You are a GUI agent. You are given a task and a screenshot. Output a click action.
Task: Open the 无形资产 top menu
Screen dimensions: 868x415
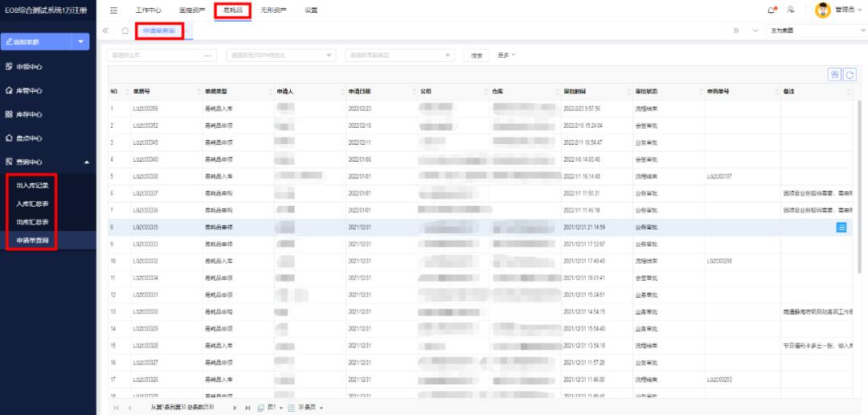pos(273,10)
